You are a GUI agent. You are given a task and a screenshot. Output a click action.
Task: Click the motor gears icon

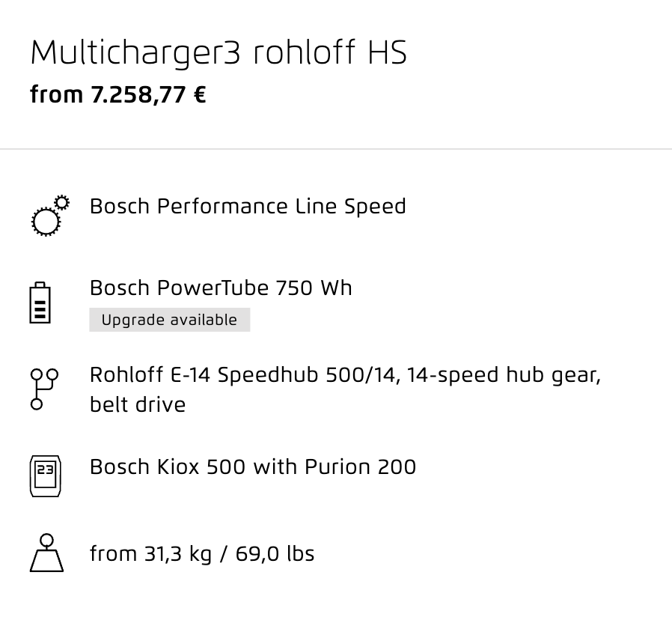click(x=50, y=216)
